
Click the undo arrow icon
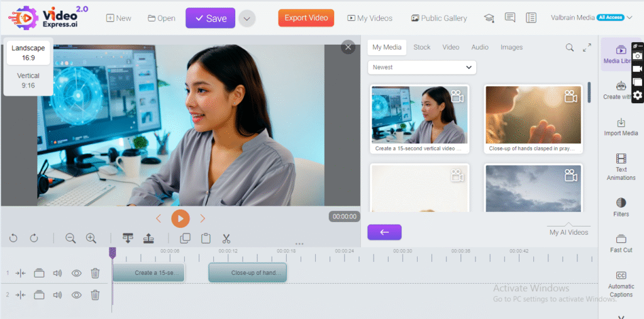(13, 238)
